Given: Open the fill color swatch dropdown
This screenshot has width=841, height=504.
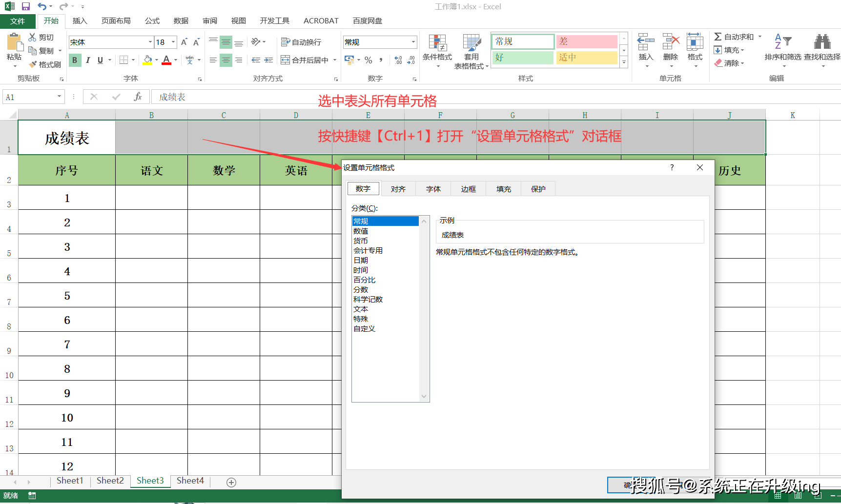Looking at the screenshot, I should 156,60.
